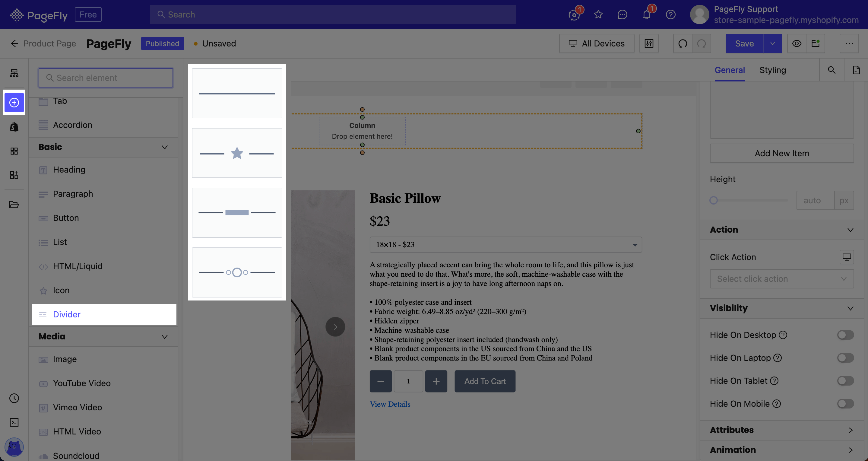Screen dimensions: 868x461
Task: Click the Save button
Action: [744, 43]
